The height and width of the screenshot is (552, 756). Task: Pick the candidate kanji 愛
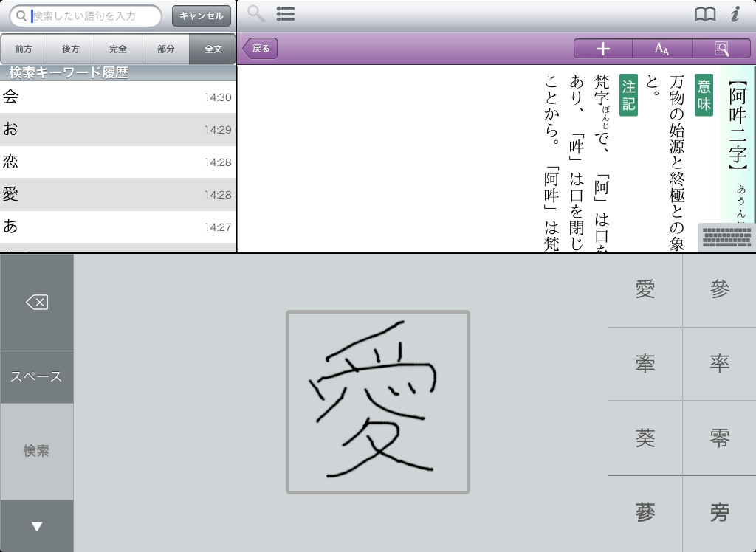(645, 291)
